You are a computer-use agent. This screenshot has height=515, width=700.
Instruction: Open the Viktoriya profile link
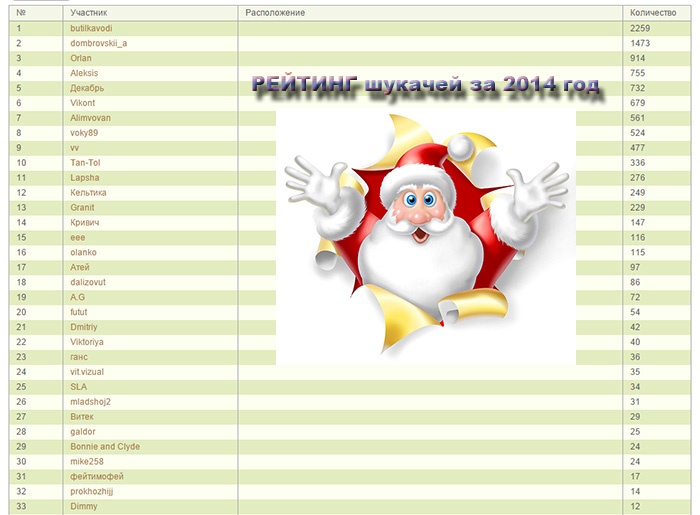(x=87, y=342)
